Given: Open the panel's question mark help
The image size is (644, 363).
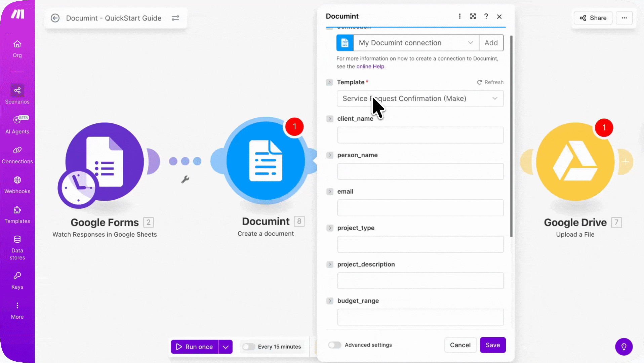Looking at the screenshot, I should pyautogui.click(x=486, y=16).
